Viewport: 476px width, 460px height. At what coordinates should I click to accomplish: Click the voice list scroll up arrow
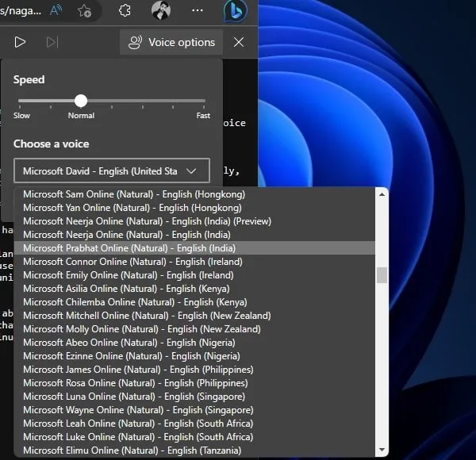coord(382,194)
